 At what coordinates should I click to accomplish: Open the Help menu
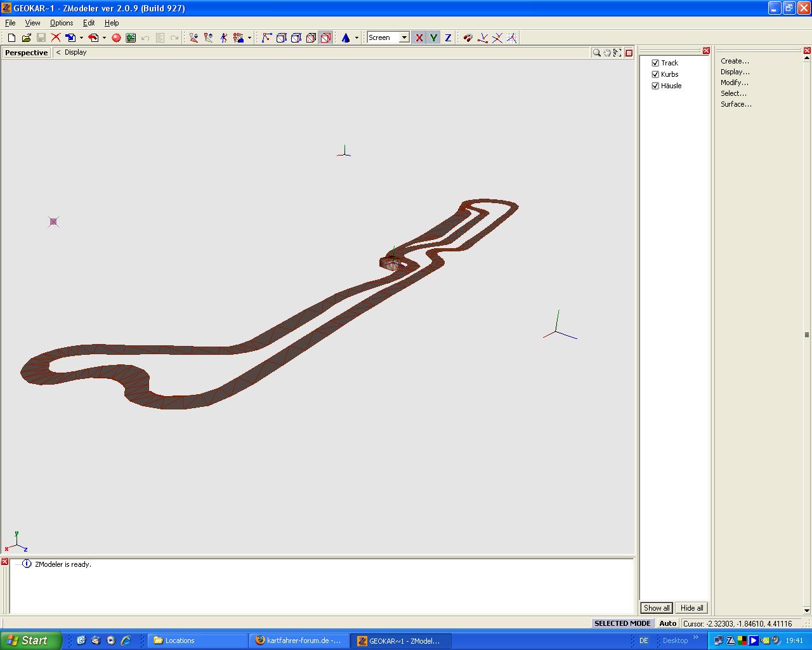click(112, 23)
